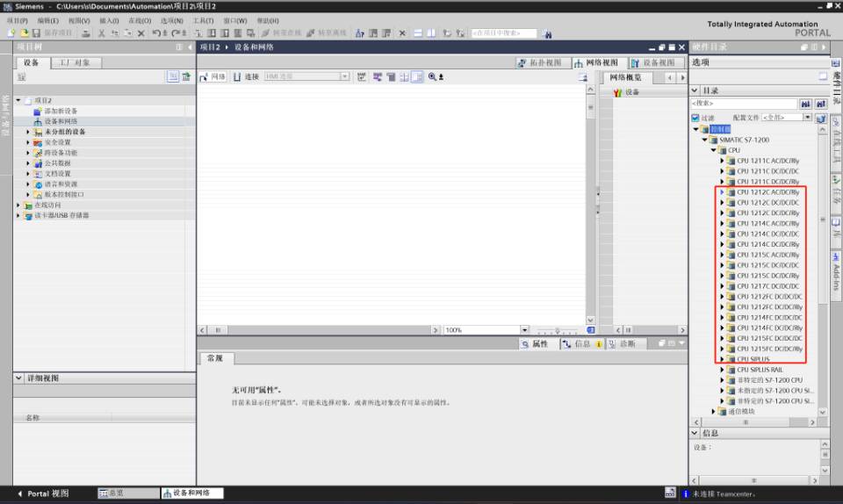Search upward in hardware catalog
Image resolution: width=843 pixels, height=504 pixels.
(x=820, y=104)
